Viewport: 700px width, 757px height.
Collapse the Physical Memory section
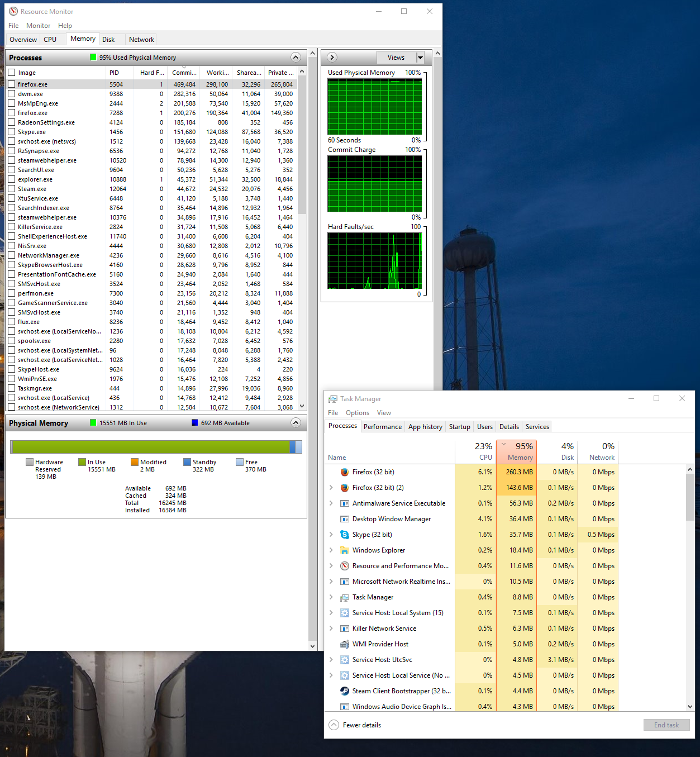(296, 422)
